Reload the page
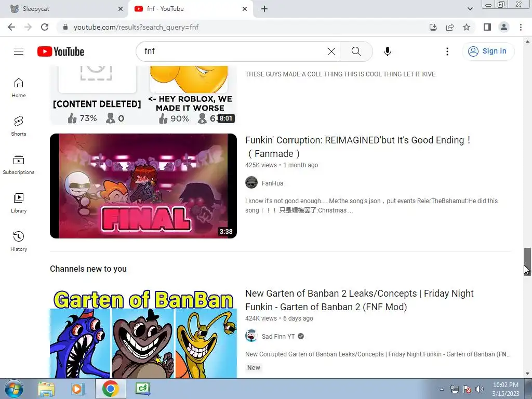The width and height of the screenshot is (532, 399). [45, 27]
